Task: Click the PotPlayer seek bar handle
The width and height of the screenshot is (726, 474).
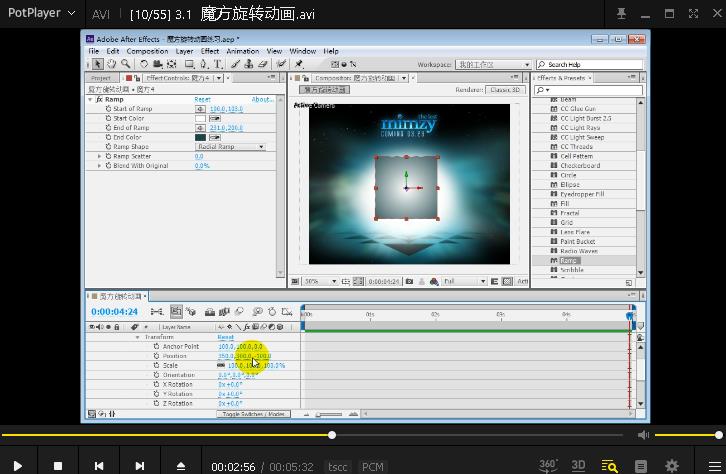Action: pyautogui.click(x=332, y=435)
